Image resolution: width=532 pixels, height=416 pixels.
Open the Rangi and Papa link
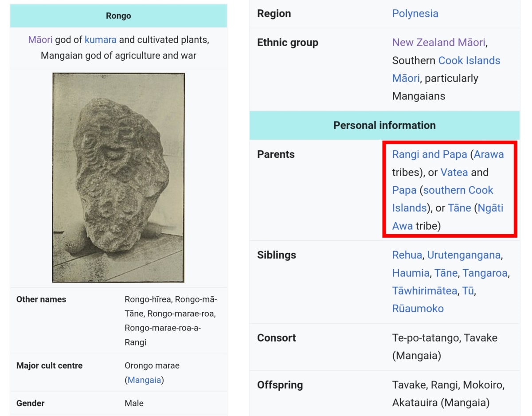(x=430, y=154)
